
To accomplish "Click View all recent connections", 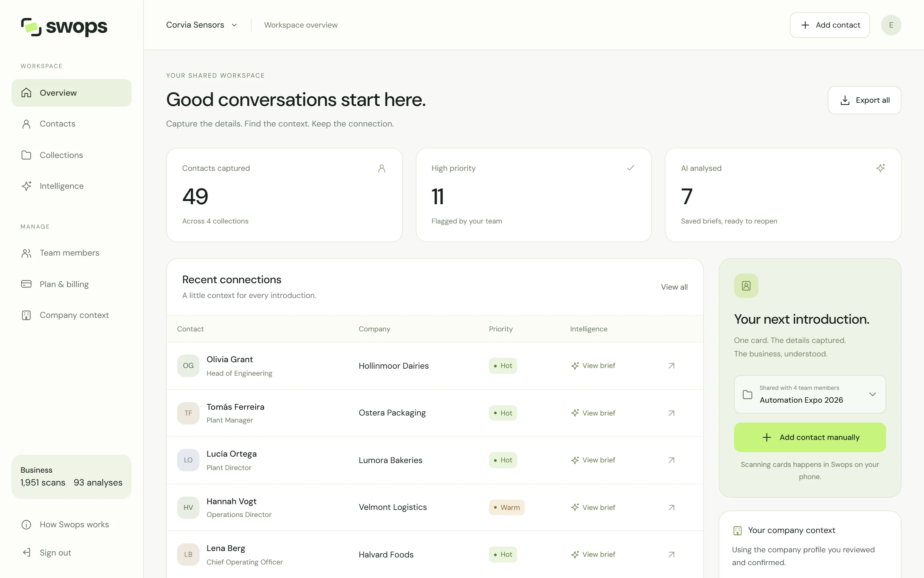I will [674, 287].
